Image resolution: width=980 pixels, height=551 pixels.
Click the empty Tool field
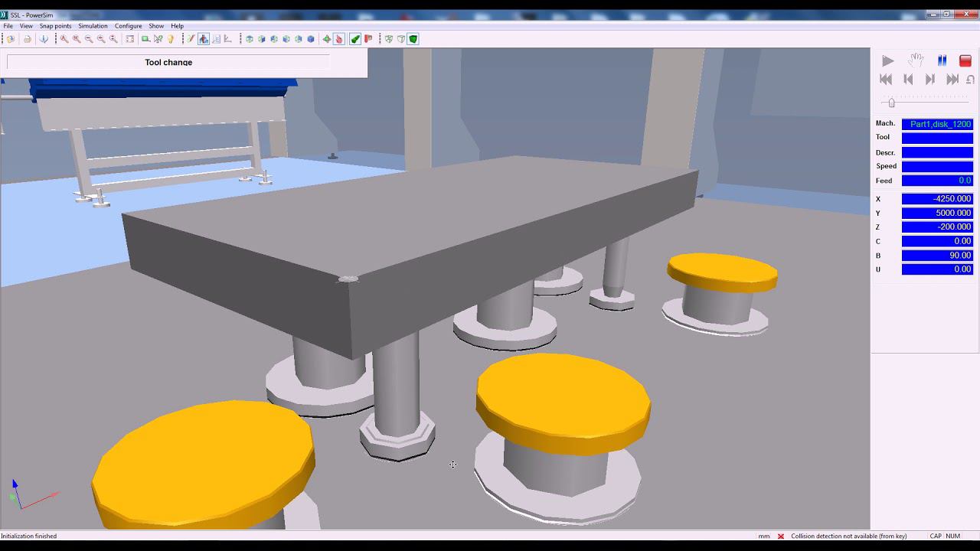[937, 138]
